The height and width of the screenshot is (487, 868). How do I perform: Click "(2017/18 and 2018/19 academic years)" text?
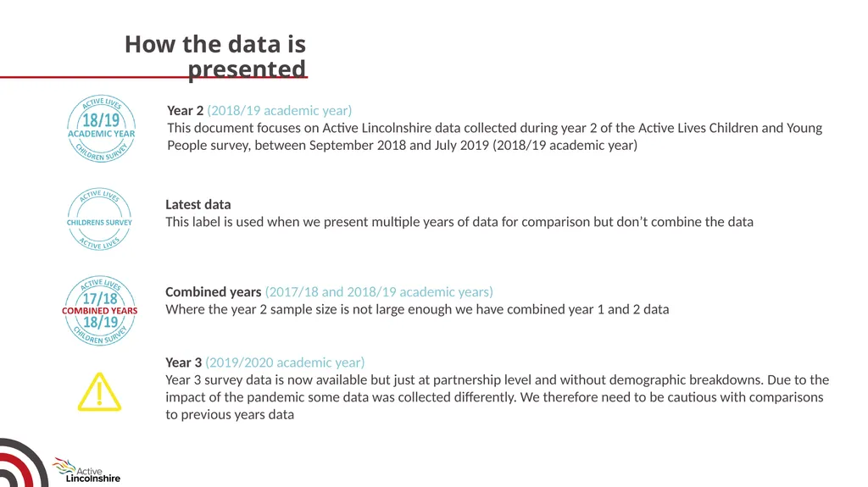click(379, 291)
